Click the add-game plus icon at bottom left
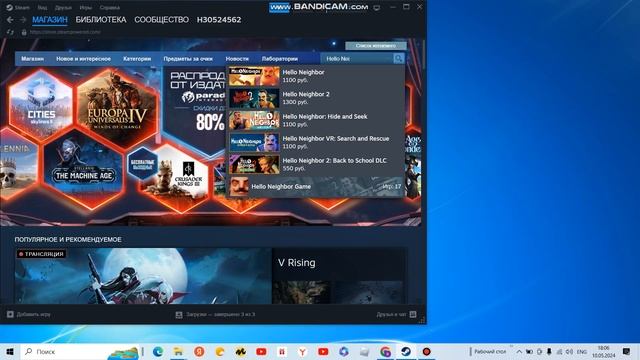The width and height of the screenshot is (640, 360). (10, 314)
